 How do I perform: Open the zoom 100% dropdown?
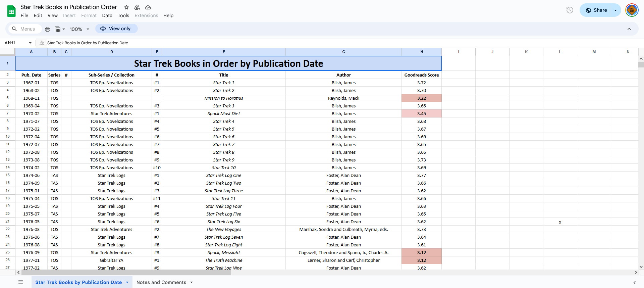(x=79, y=29)
